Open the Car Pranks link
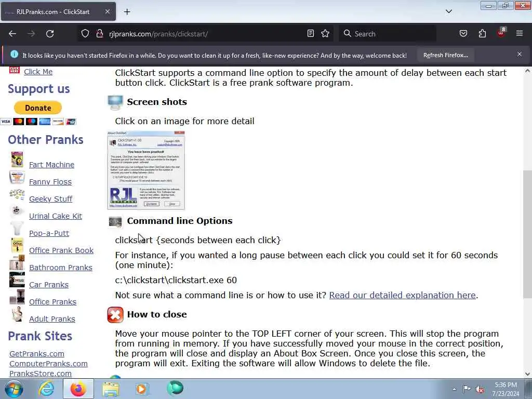Image resolution: width=532 pixels, height=399 pixels. pos(48,285)
